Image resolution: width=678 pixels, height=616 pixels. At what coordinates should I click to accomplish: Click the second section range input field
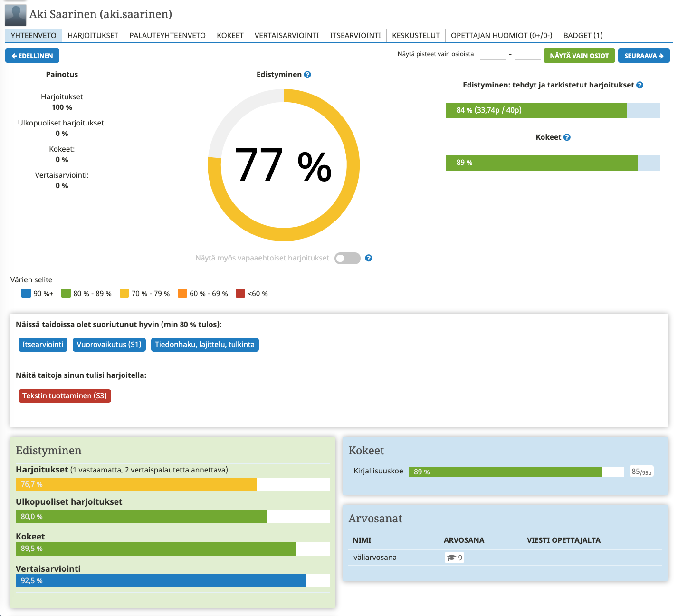click(x=527, y=55)
